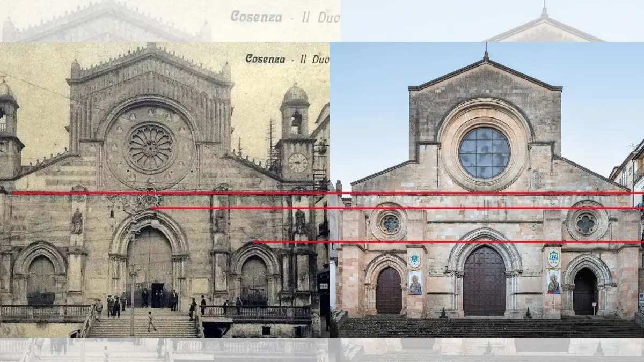Click the clock on the postcard's bell tower
This screenshot has width=644, height=362.
click(x=297, y=162)
